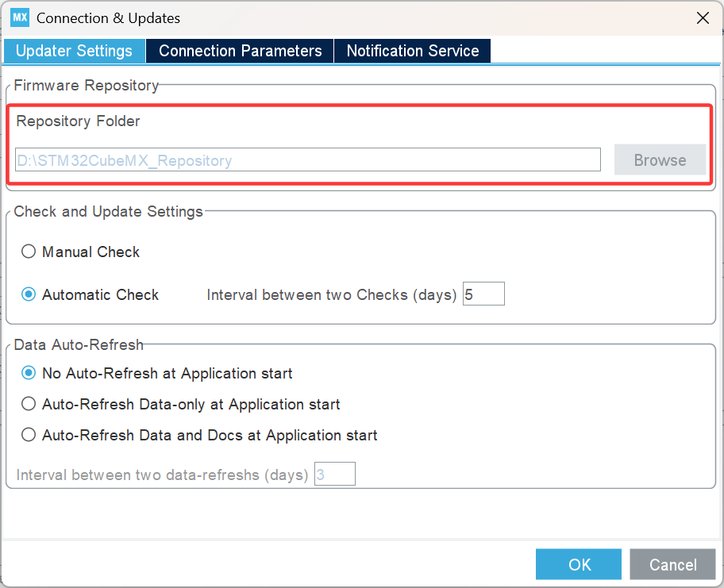The width and height of the screenshot is (724, 588).
Task: Open the Notification Service tab
Action: [x=413, y=51]
